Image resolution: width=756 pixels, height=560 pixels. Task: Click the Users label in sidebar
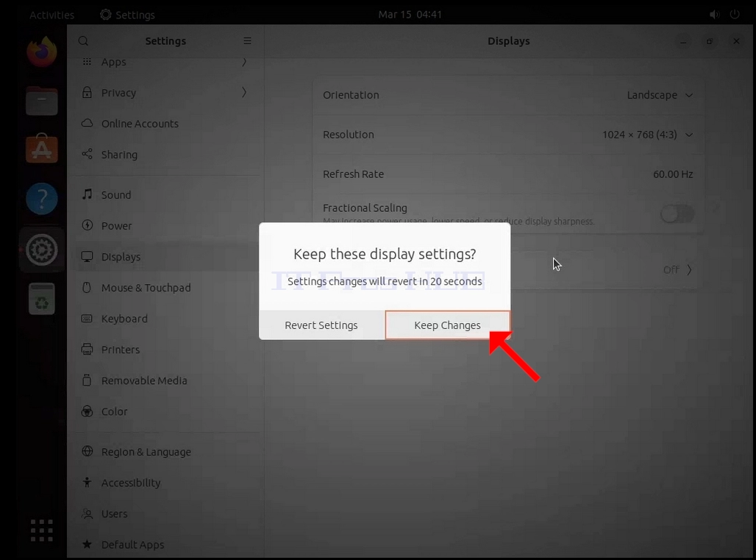114,514
